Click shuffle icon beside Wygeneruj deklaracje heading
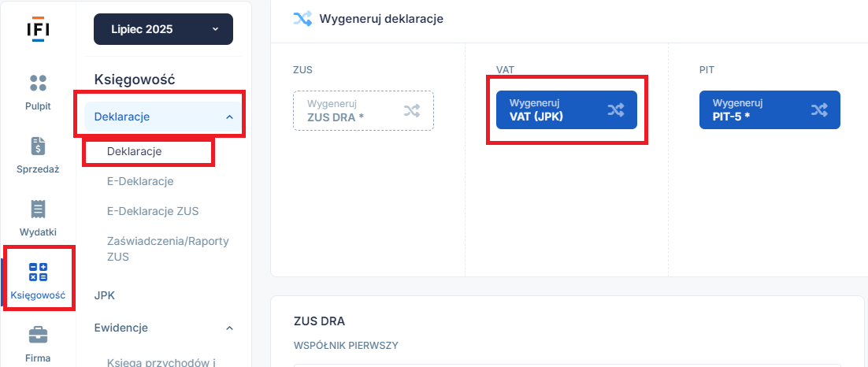 302,19
